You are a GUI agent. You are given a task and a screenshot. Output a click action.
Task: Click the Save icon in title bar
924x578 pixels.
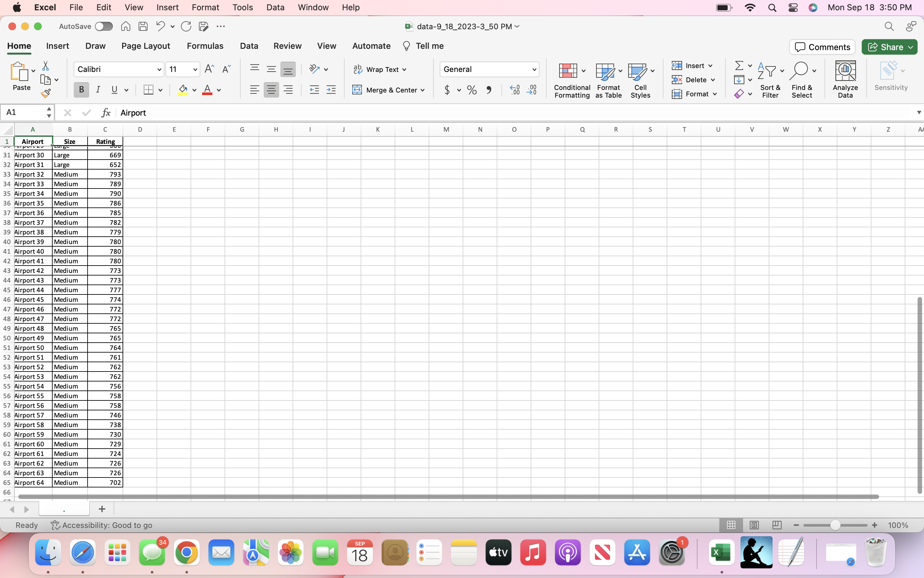point(143,26)
